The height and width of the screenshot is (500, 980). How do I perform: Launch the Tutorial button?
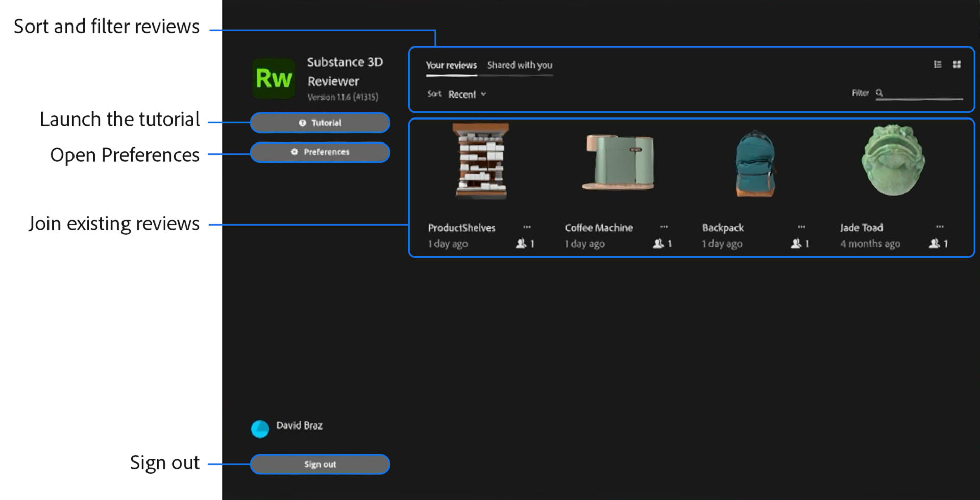[320, 123]
